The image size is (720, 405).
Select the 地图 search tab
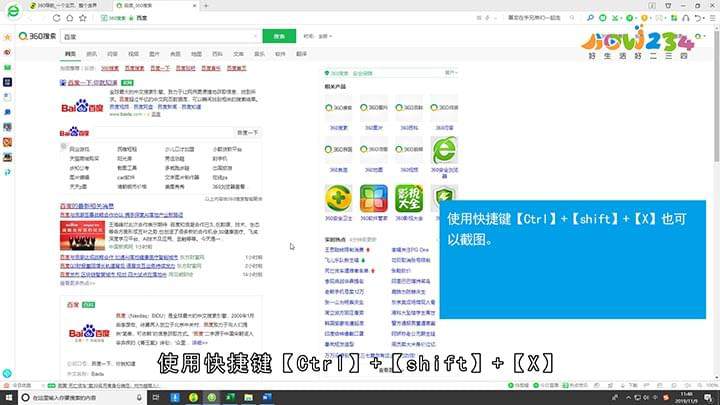point(196,54)
